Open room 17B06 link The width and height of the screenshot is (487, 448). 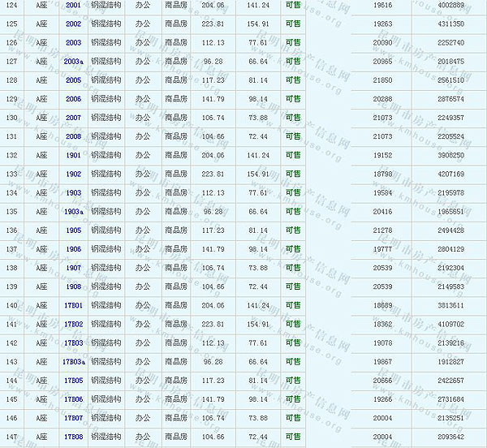click(x=73, y=399)
